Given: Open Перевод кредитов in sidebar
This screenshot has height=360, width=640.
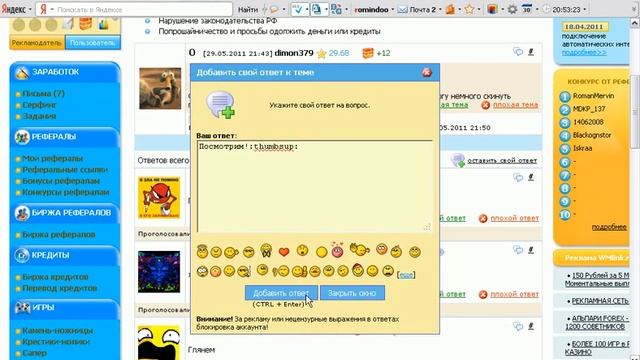Looking at the screenshot, I should click(60, 288).
